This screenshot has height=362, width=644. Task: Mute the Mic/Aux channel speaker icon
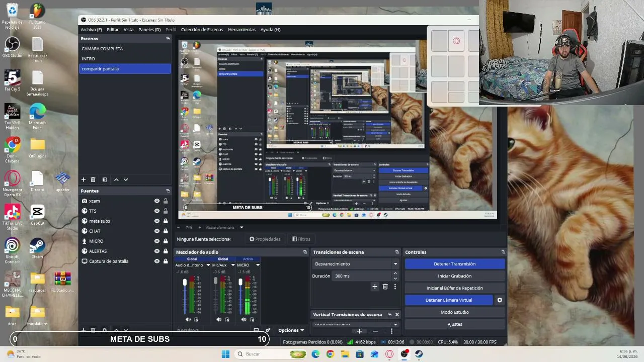219,319
